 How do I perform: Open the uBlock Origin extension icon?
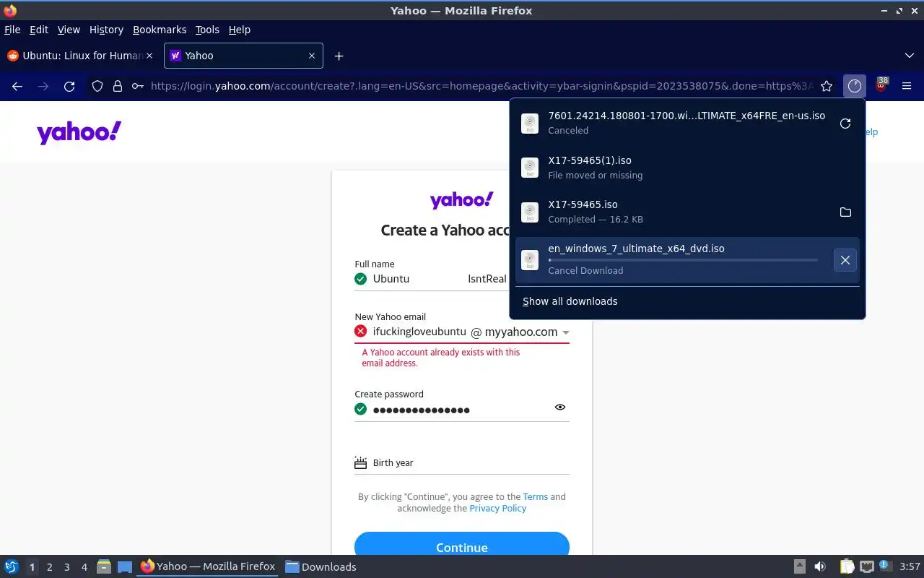coord(881,86)
